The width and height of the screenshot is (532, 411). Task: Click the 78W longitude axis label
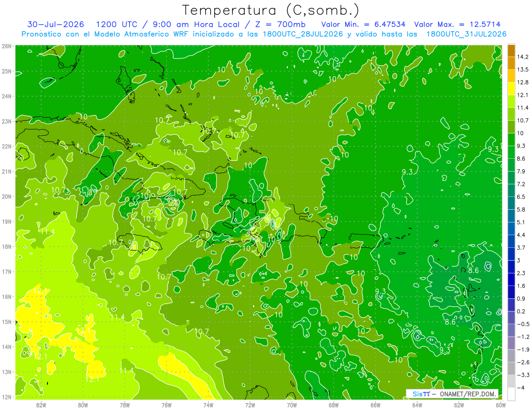coord(125,405)
